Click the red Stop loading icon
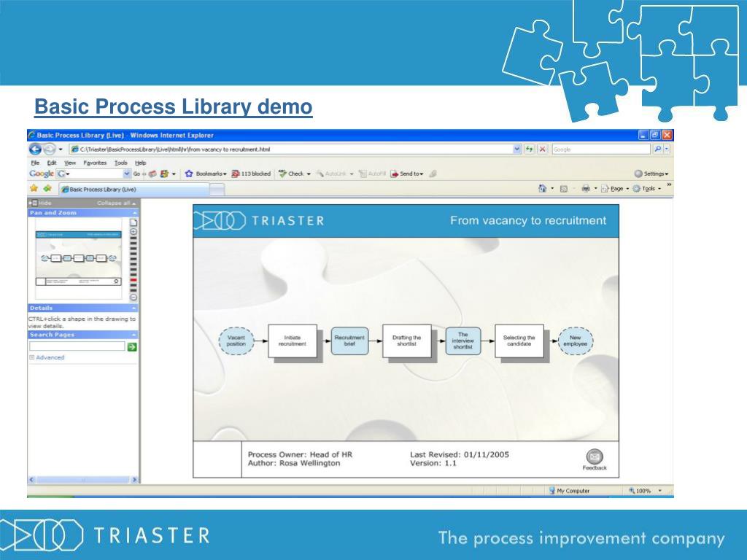 (x=543, y=149)
